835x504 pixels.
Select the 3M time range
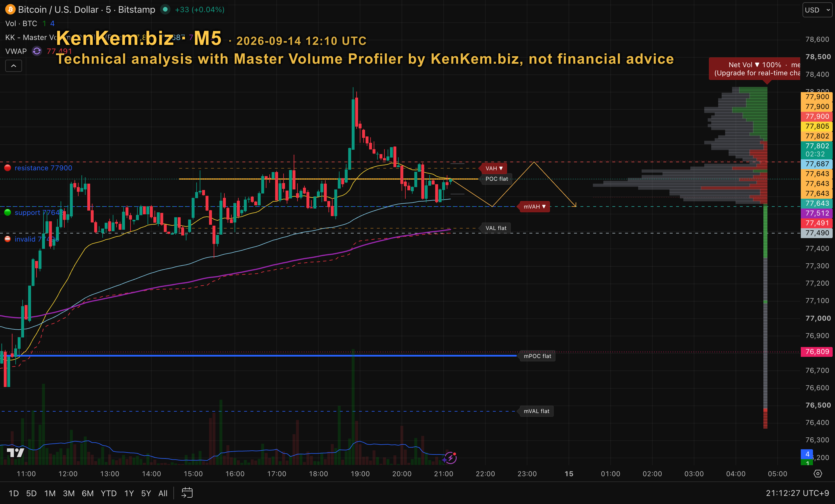coord(69,493)
